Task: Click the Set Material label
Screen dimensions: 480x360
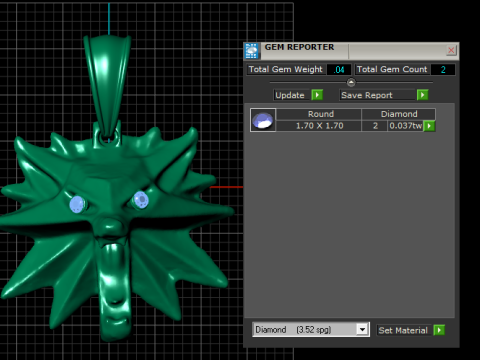Action: 403,330
